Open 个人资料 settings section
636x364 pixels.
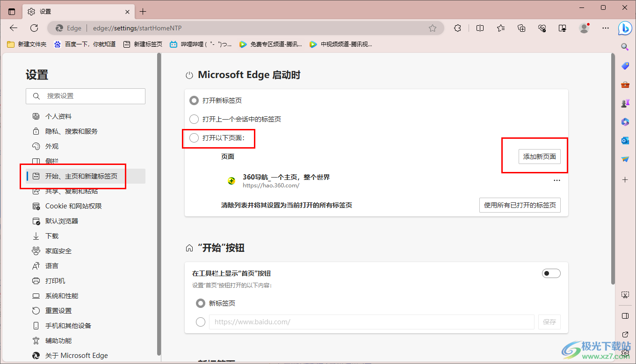click(x=86, y=116)
